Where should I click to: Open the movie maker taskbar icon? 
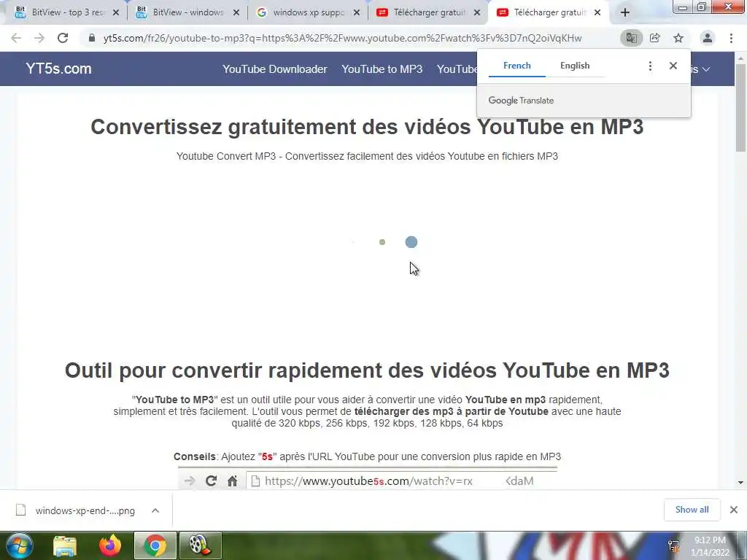click(x=200, y=545)
